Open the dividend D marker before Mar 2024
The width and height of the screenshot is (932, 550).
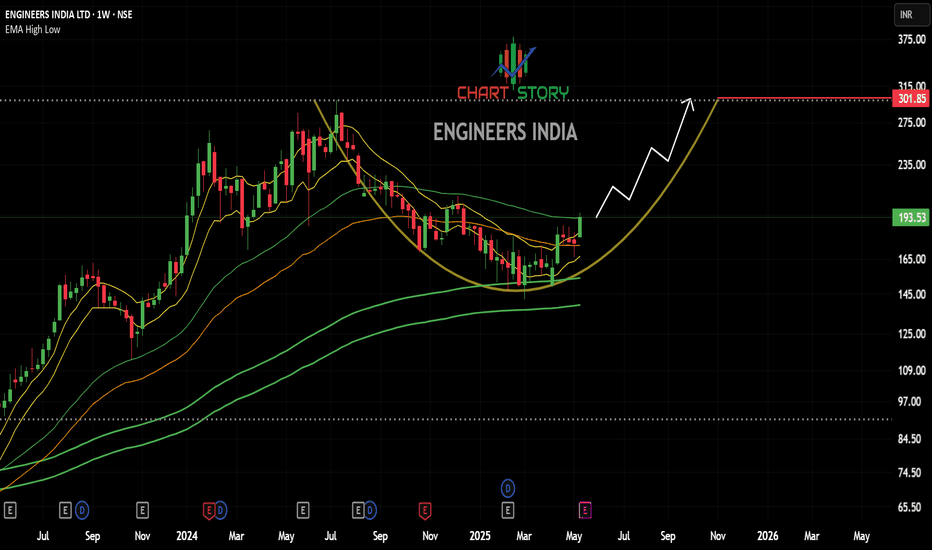click(221, 510)
